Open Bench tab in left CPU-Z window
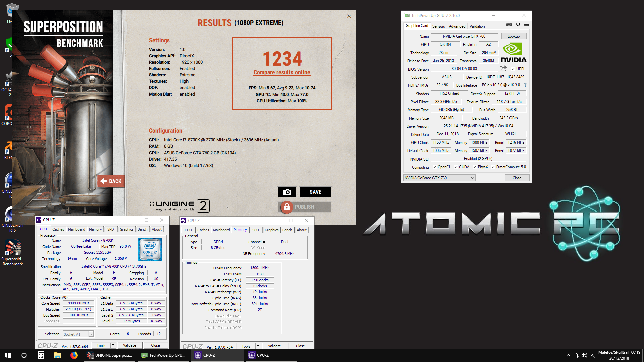Image resolution: width=644 pixels, height=362 pixels. (x=142, y=229)
